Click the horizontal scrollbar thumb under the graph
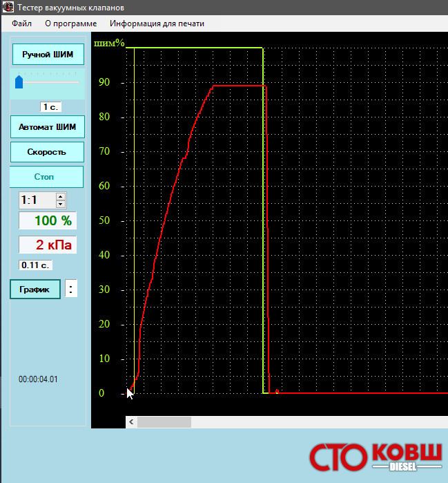Screen dimensions: 448x483 pos(164,422)
